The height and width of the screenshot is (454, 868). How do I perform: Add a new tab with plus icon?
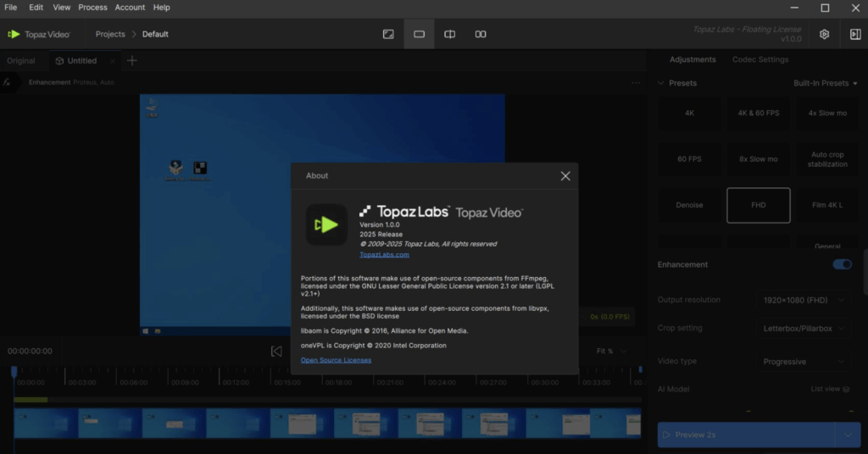131,61
